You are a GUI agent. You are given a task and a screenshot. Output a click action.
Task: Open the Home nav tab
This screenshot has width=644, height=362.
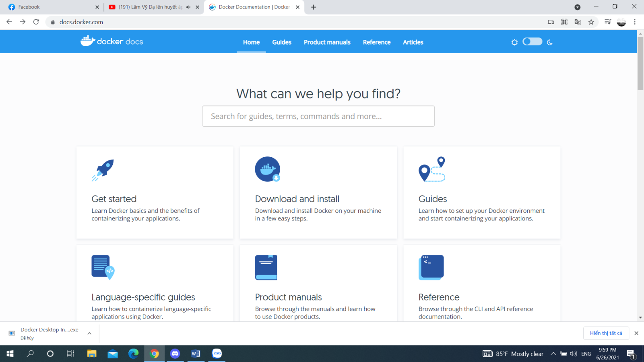[x=251, y=42]
